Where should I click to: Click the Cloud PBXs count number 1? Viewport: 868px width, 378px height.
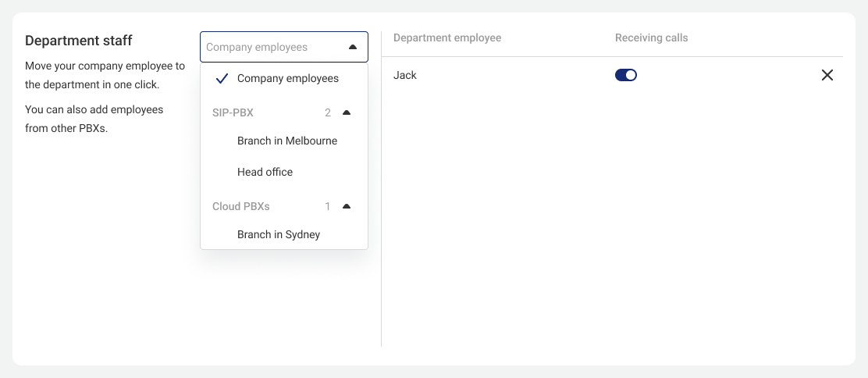[328, 206]
